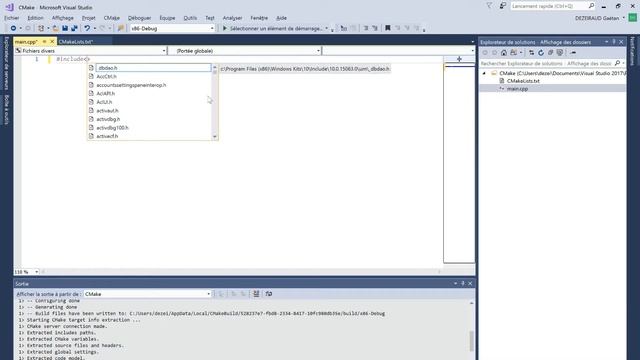Image resolution: width=640 pixels, height=360 pixels.
Task: Toggle word wrap in output panel
Action: pyautogui.click(x=269, y=294)
